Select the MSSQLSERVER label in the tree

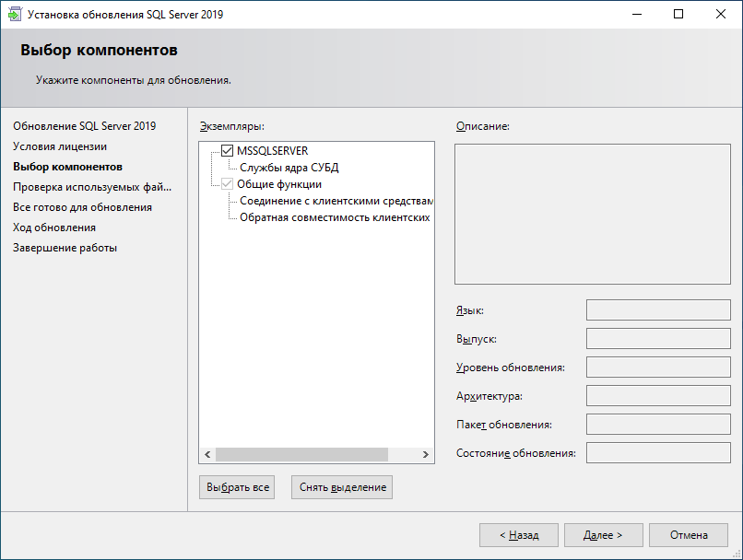coord(273,150)
